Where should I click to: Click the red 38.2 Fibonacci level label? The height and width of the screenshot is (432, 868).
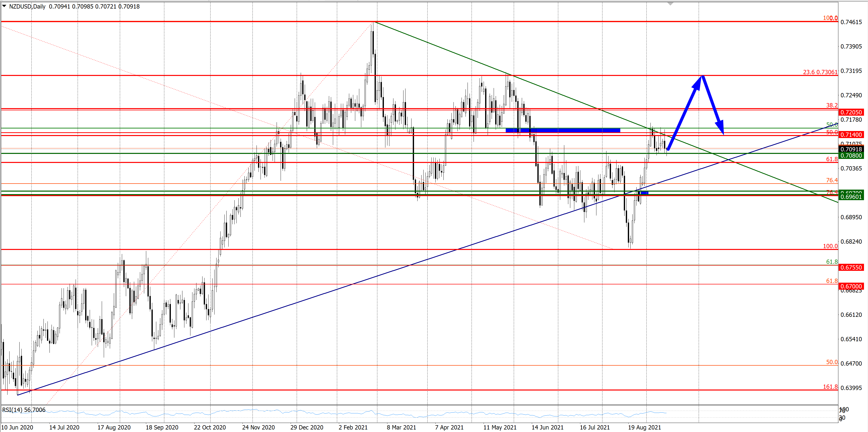point(831,105)
